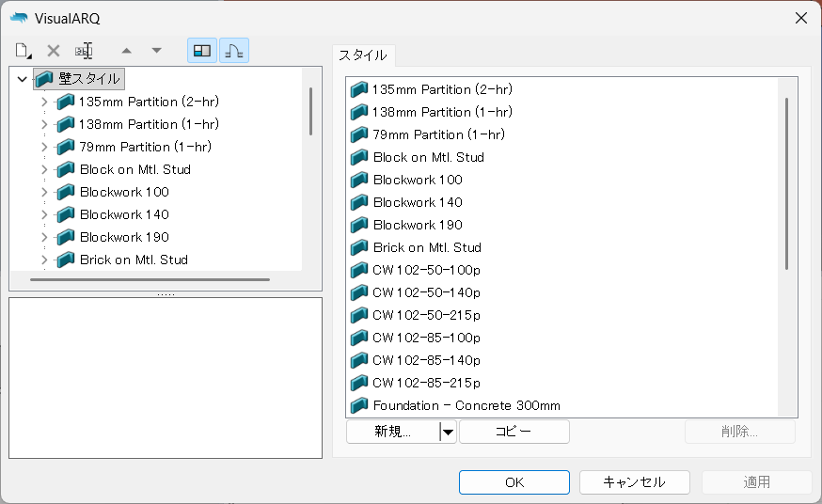Select Blockwork 100 text in style list
Screen dimensions: 822x504
pyautogui.click(x=418, y=180)
